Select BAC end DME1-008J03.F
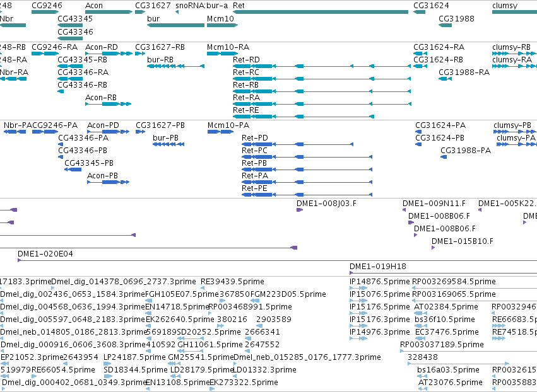The image size is (537, 392). coord(326,204)
